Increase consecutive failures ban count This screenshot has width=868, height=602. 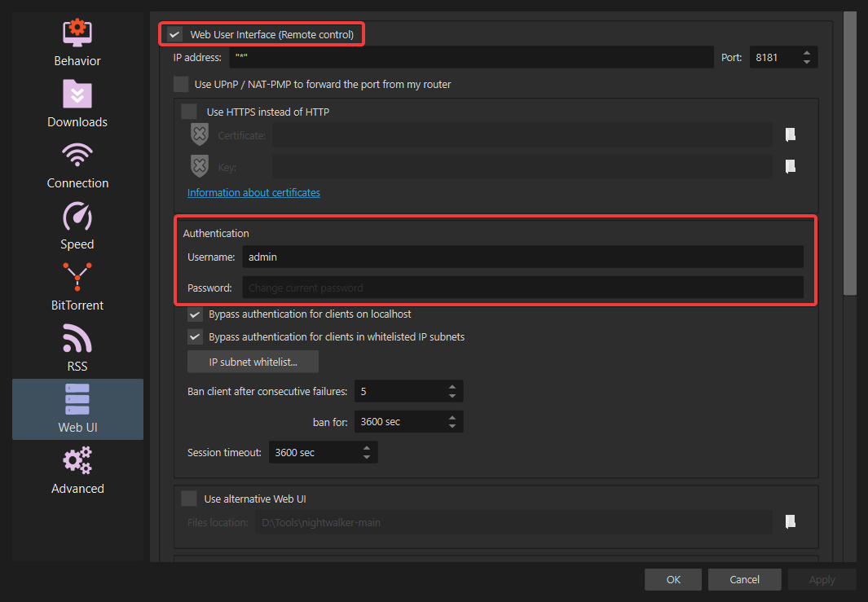[x=452, y=387]
